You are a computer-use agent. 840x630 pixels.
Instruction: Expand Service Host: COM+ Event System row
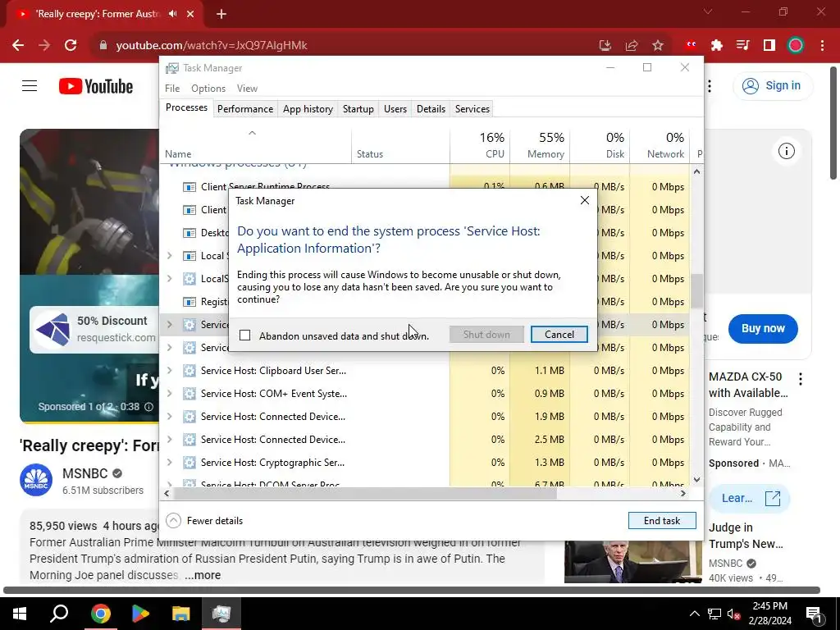pos(169,393)
